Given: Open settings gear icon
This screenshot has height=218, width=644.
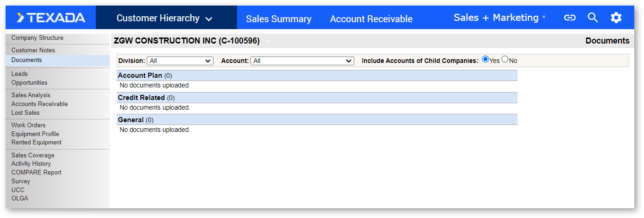Looking at the screenshot, I should point(616,18).
